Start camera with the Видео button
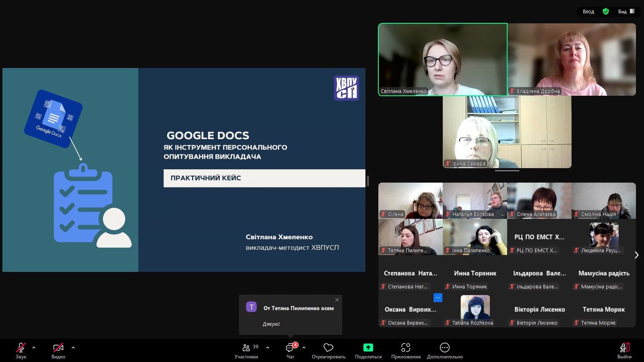The height and width of the screenshot is (362, 644). 58,350
